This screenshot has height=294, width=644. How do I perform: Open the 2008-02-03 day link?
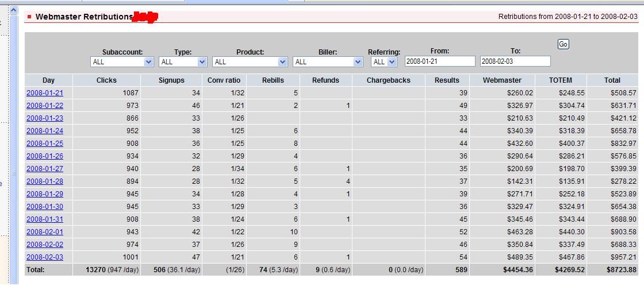pyautogui.click(x=45, y=257)
